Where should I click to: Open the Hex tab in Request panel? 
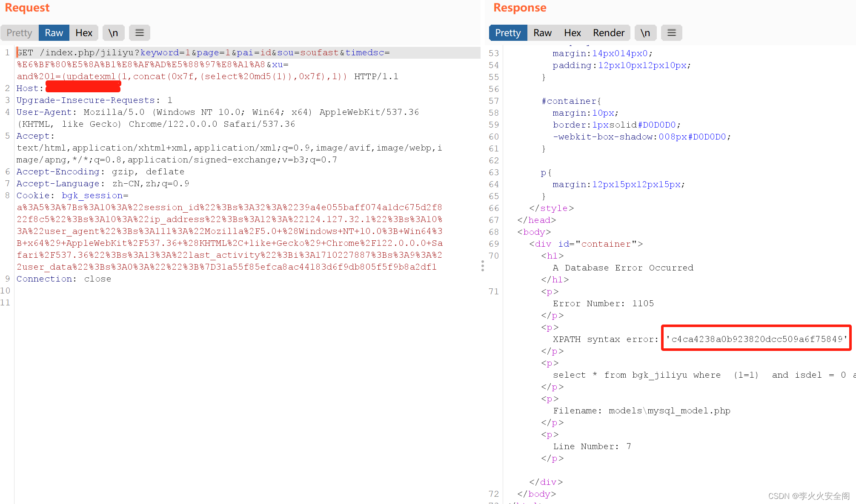(84, 33)
